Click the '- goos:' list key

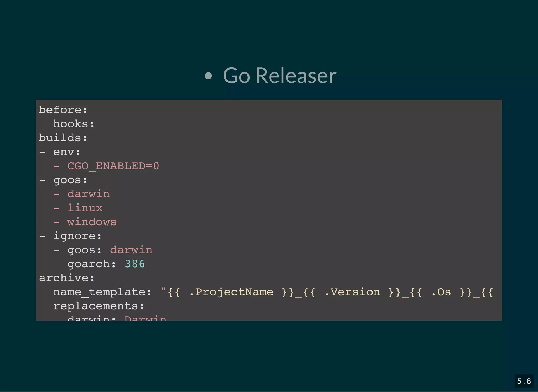pos(63,180)
